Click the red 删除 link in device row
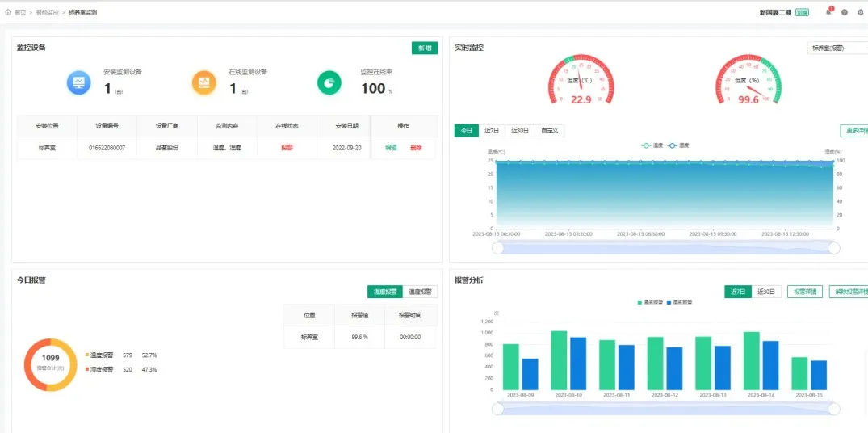Image resolution: width=868 pixels, height=433 pixels. click(x=416, y=148)
